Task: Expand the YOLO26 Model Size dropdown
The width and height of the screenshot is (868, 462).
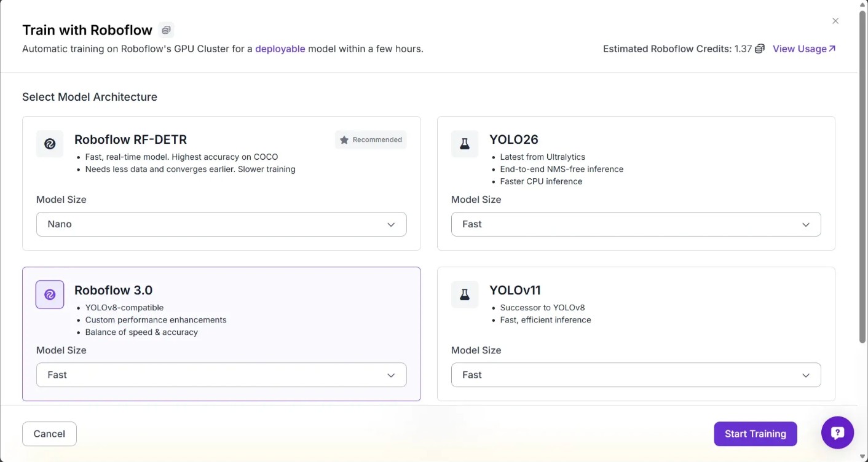Action: (636, 224)
